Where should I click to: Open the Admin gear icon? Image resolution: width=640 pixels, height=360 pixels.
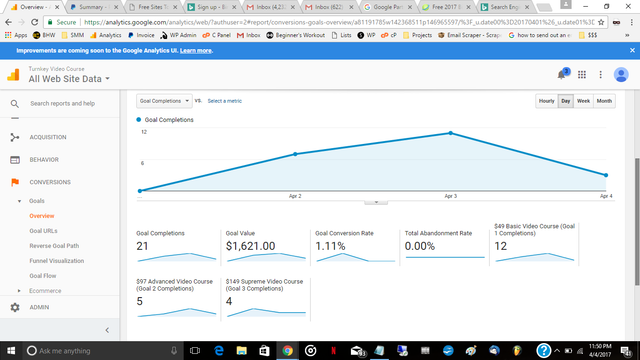click(x=15, y=307)
